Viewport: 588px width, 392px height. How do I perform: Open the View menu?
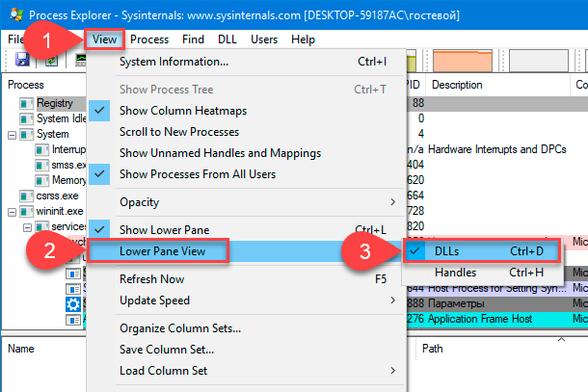point(105,39)
